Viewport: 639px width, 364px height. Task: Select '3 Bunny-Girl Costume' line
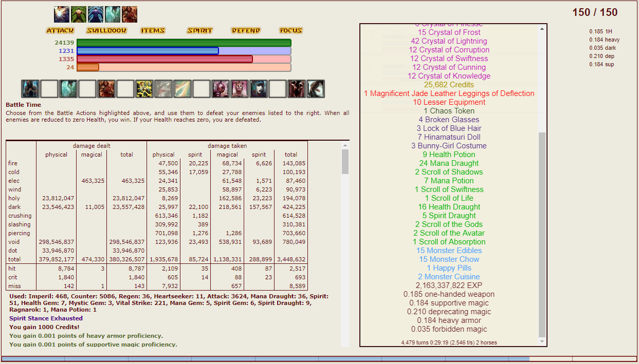pos(449,146)
